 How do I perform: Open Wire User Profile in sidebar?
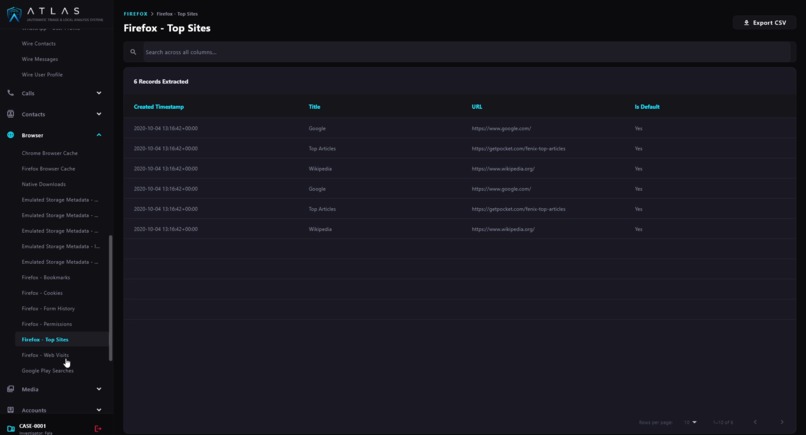(42, 75)
